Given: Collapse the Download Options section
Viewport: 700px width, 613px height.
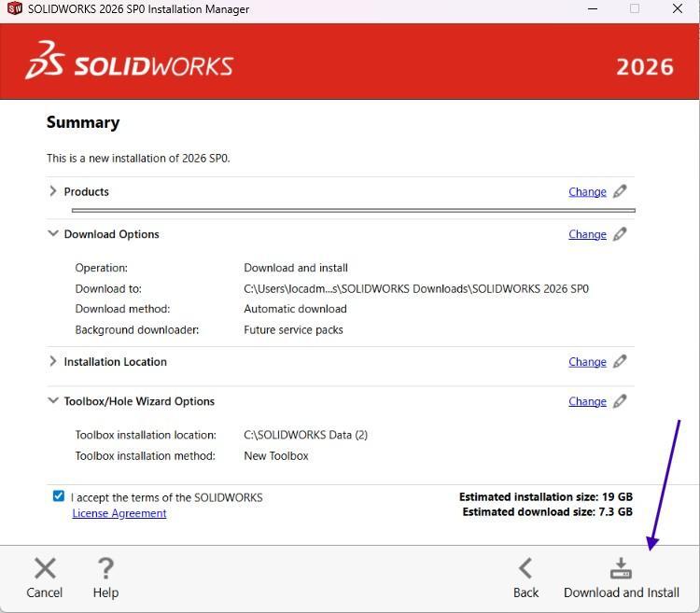Looking at the screenshot, I should tap(53, 234).
